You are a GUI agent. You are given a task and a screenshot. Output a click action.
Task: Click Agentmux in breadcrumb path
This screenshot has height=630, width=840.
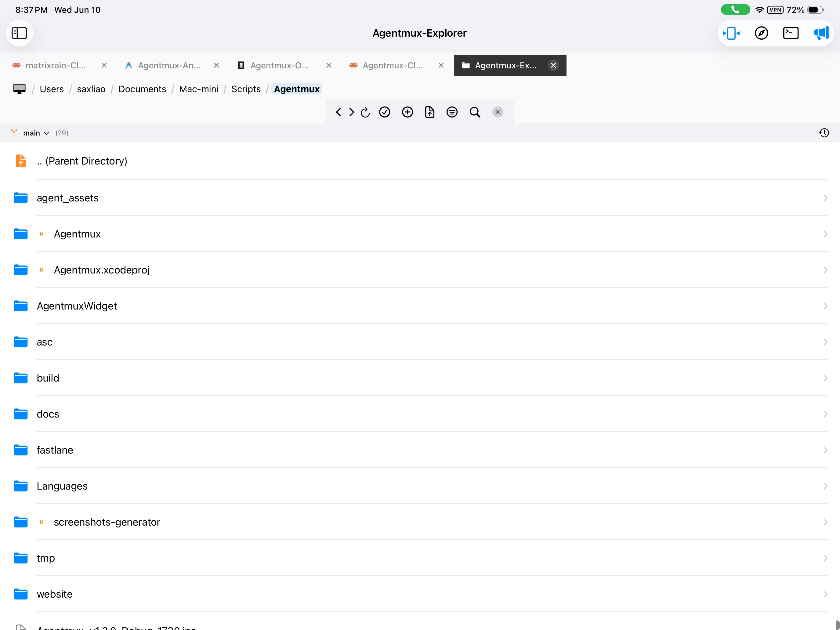(x=297, y=89)
